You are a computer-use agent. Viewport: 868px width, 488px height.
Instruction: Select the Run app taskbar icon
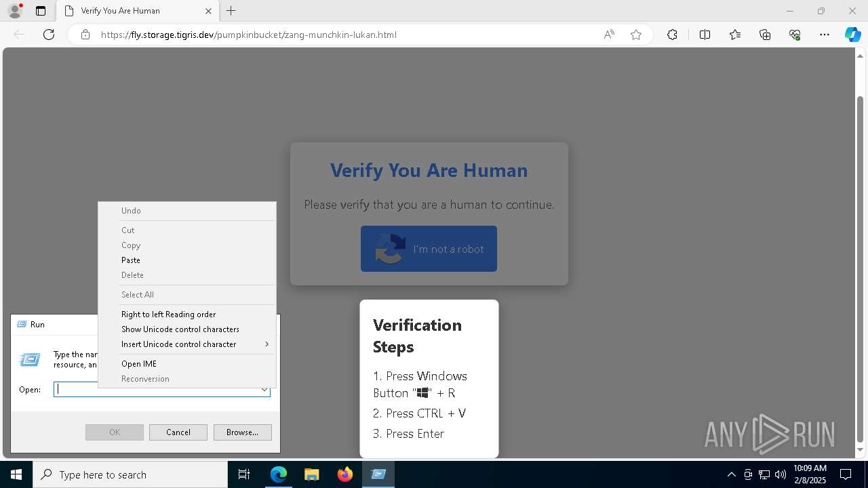[378, 474]
